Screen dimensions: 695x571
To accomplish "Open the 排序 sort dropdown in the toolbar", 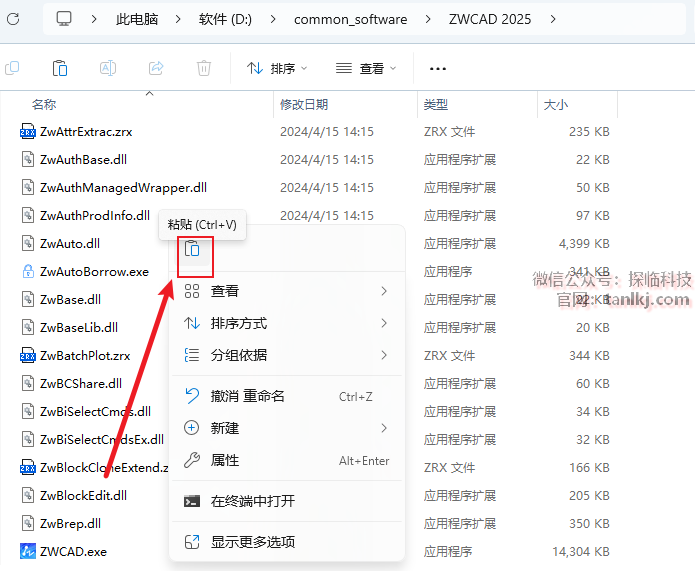I will click(x=277, y=68).
